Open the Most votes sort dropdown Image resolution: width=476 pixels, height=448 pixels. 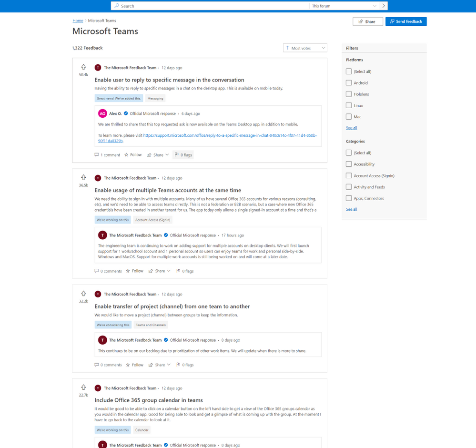305,48
